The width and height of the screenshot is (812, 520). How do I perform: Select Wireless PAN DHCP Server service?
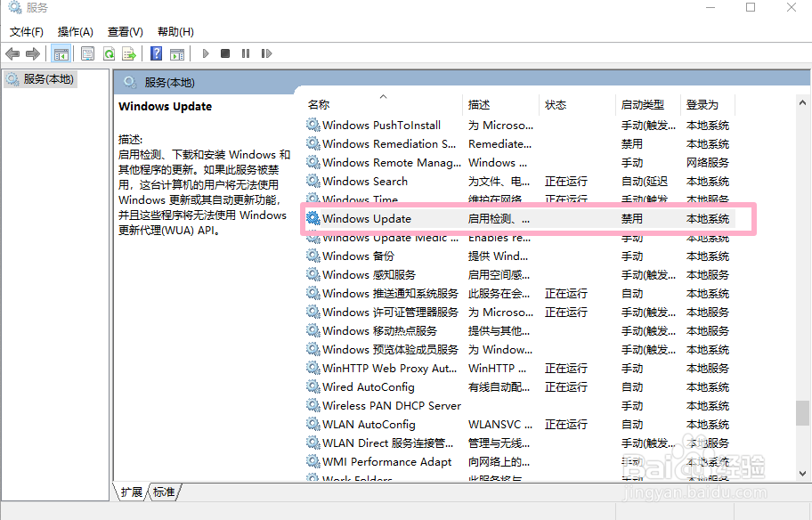point(519,405)
